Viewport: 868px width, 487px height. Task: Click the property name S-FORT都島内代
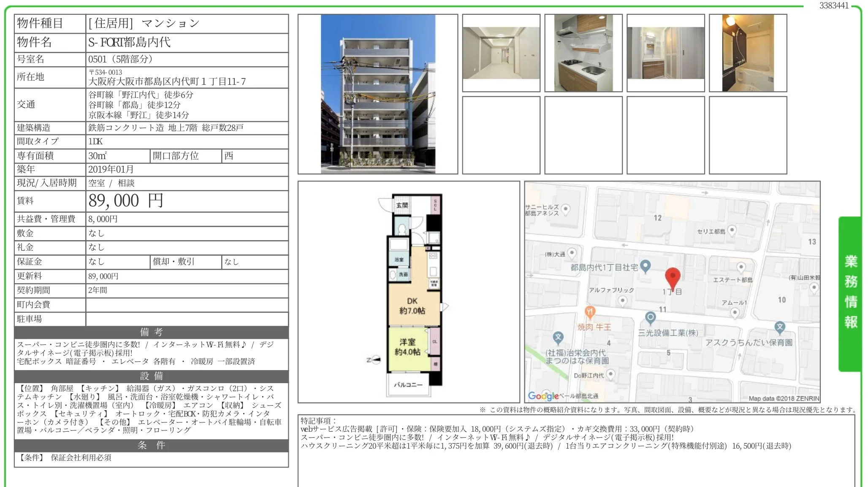pos(129,42)
